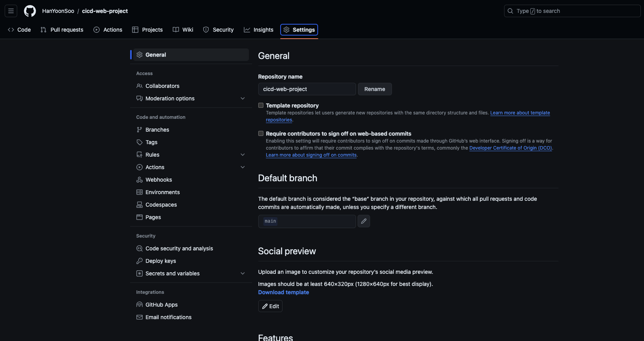Click the Insights graph icon in top nav
The width and height of the screenshot is (644, 341).
[247, 30]
